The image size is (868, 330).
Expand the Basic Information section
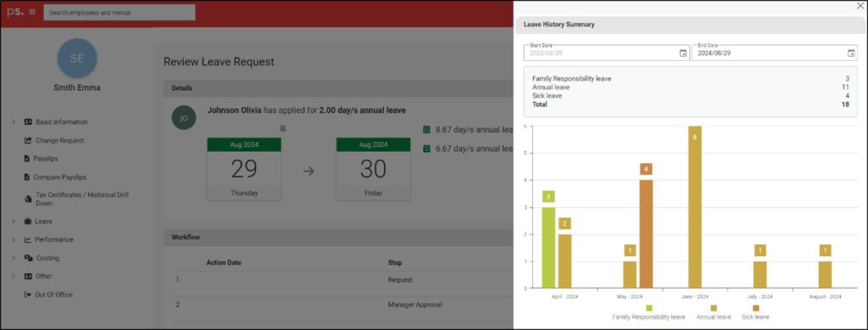14,122
